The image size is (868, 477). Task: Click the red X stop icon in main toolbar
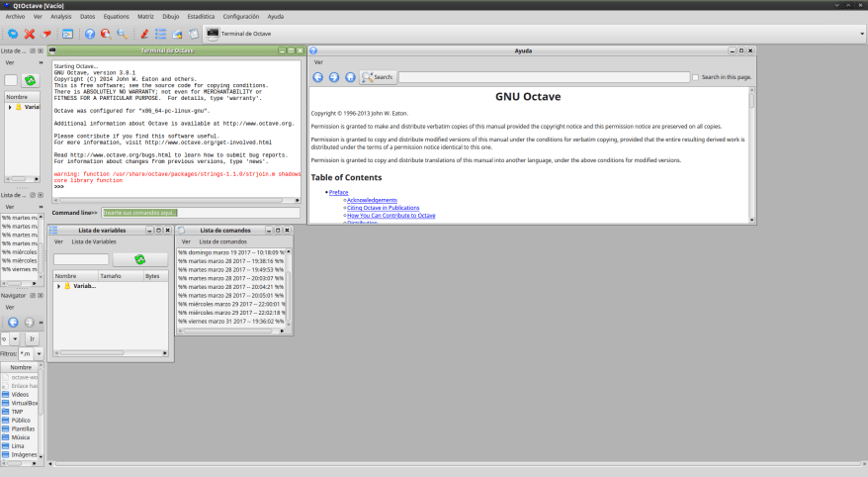30,34
